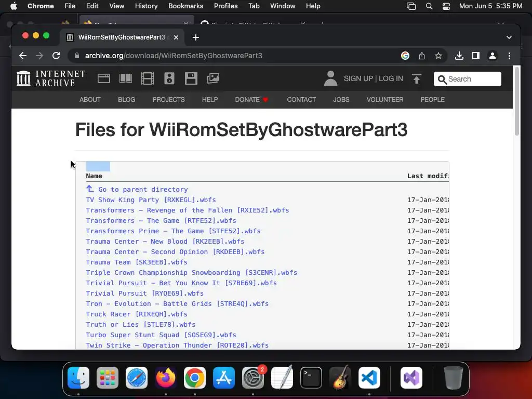Click the Upload arrow icon
532x399 pixels.
tap(416, 79)
